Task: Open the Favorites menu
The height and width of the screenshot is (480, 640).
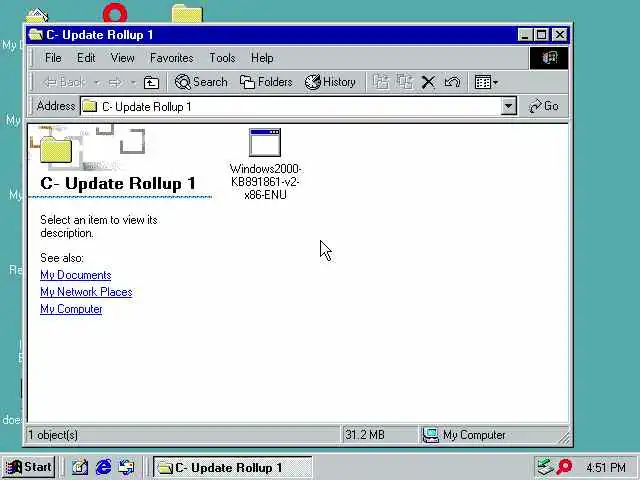Action: tap(172, 58)
